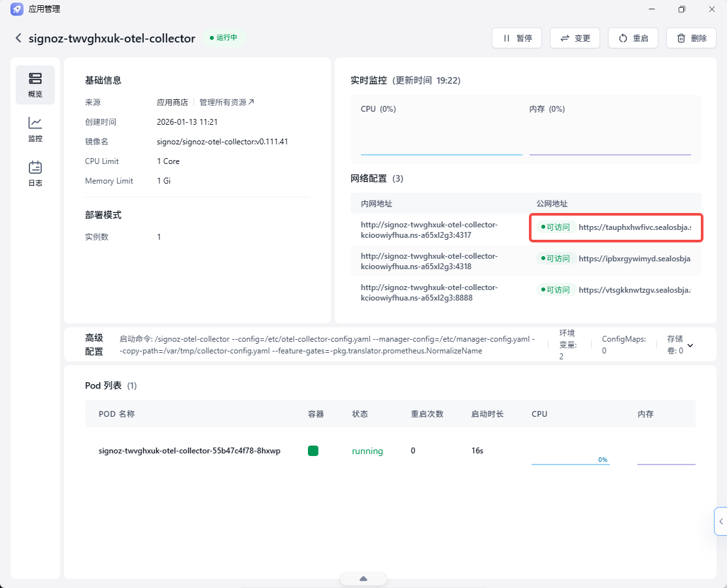The width and height of the screenshot is (727, 588).
Task: Open the 监控 monitoring sidebar icon
Action: 35,129
